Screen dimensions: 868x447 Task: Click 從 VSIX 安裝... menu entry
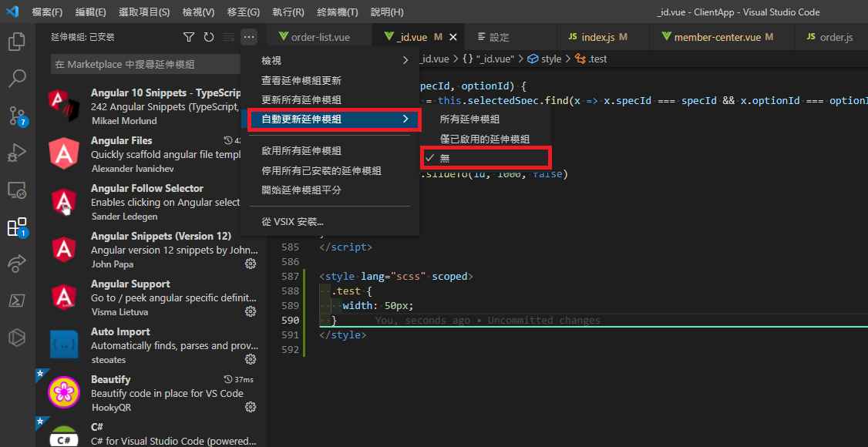[x=293, y=222]
